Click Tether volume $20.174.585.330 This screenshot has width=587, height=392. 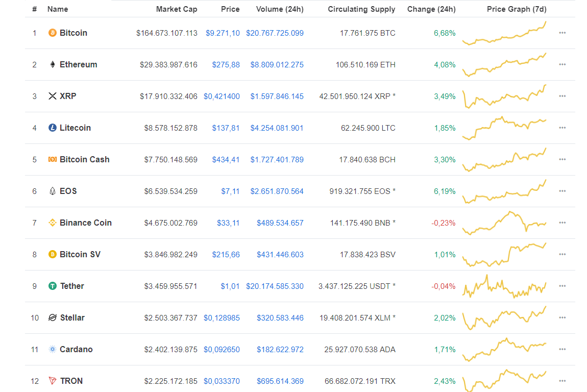[x=275, y=286]
